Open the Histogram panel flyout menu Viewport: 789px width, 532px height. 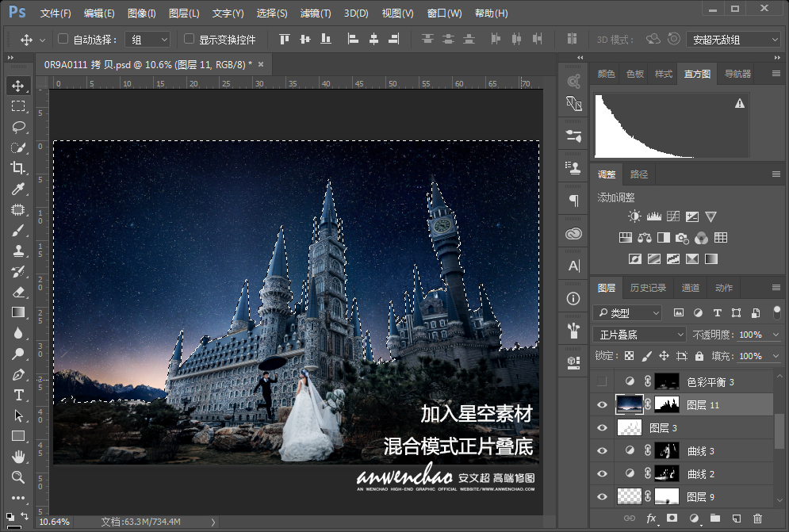pos(776,74)
